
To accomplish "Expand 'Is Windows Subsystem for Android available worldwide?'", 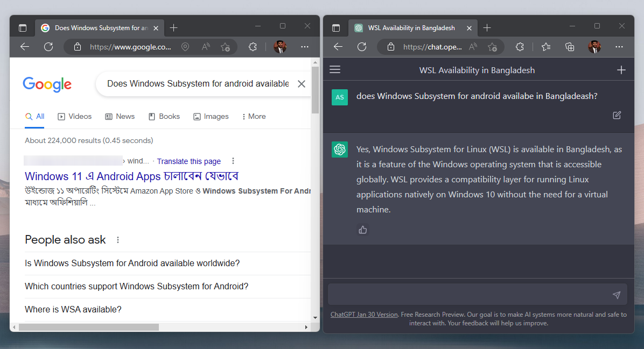I will click(167, 263).
